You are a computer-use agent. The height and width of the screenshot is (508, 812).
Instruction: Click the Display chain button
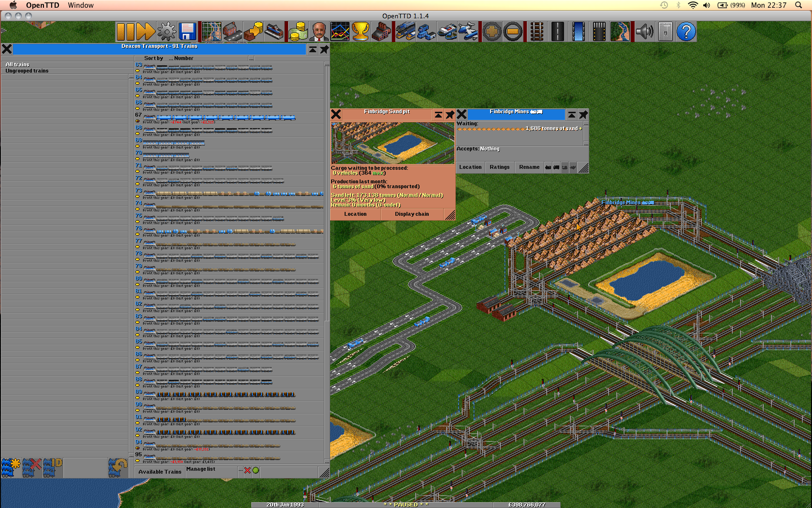(x=412, y=214)
